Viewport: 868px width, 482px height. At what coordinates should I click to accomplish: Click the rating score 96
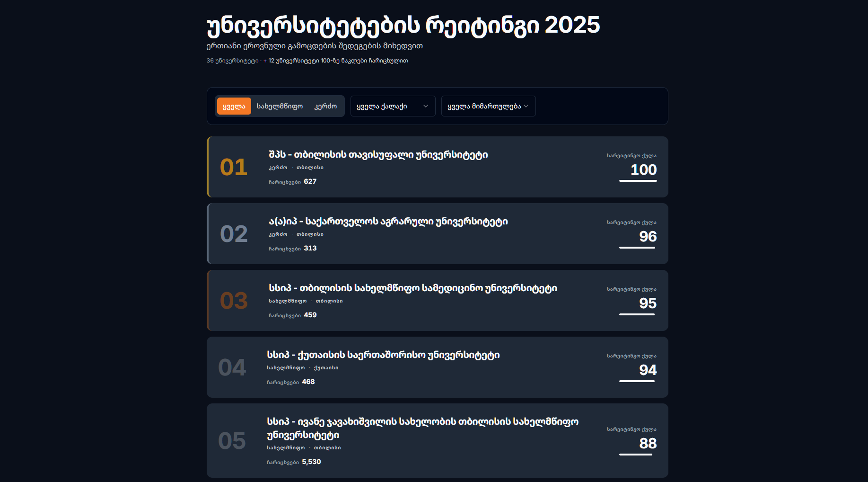pyautogui.click(x=648, y=236)
